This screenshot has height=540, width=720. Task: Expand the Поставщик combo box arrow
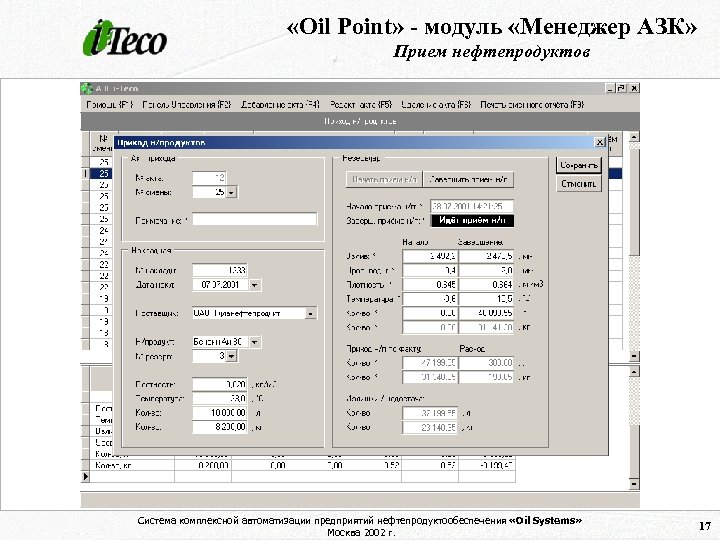pyautogui.click(x=311, y=314)
